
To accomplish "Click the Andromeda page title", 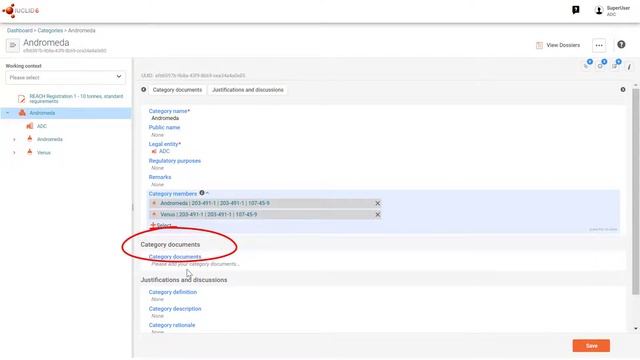I will click(46, 42).
